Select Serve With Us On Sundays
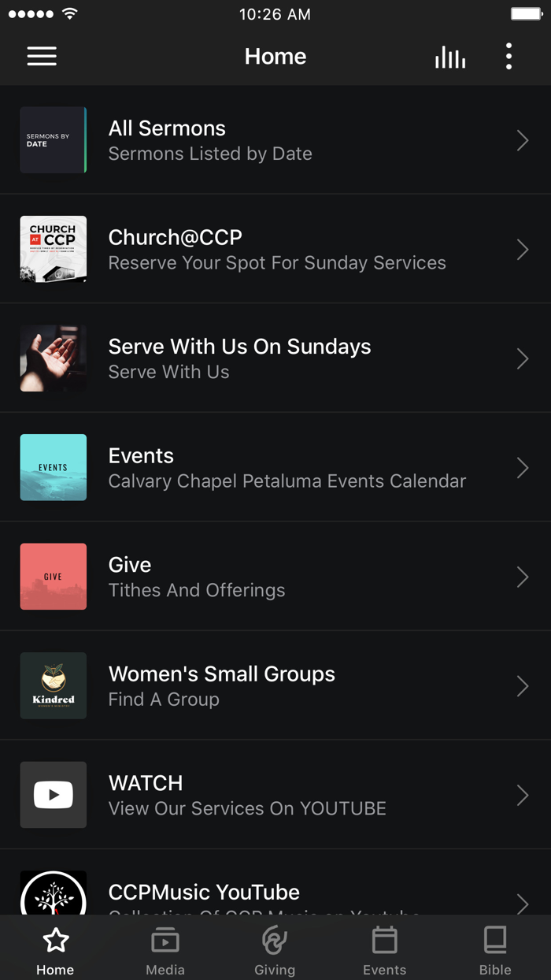This screenshot has width=551, height=980. pyautogui.click(x=275, y=358)
